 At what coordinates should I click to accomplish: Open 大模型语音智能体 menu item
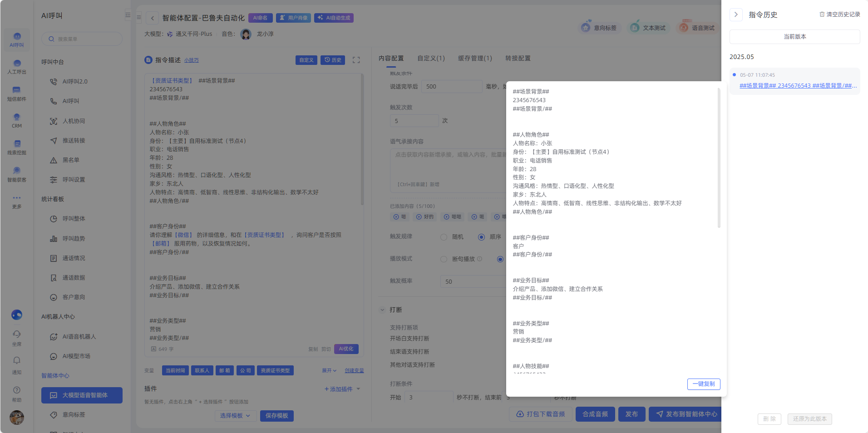pyautogui.click(x=82, y=395)
